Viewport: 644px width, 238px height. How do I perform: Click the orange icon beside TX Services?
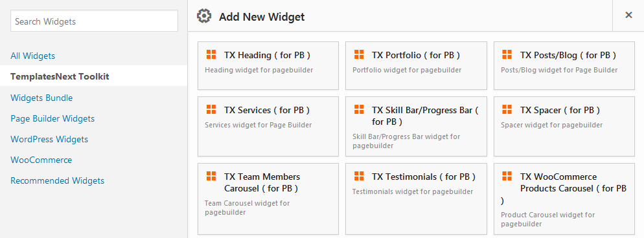point(211,109)
